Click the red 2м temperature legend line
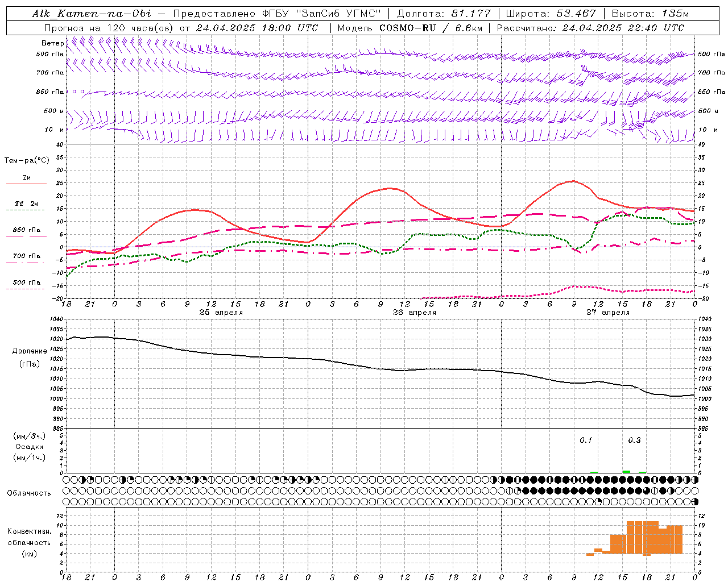 26,184
